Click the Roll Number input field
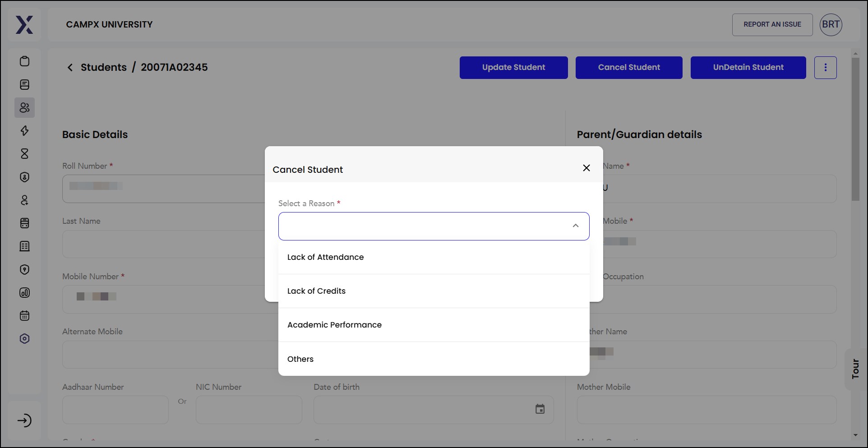The width and height of the screenshot is (868, 448). pyautogui.click(x=163, y=189)
